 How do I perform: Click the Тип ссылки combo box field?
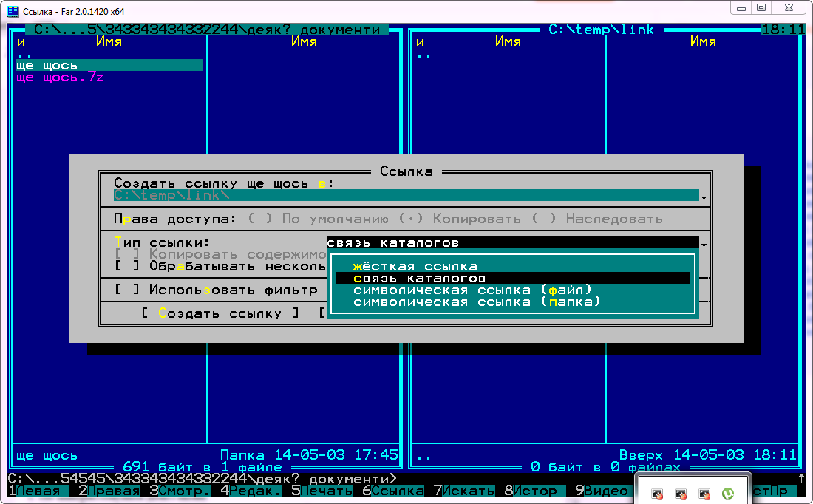point(511,242)
